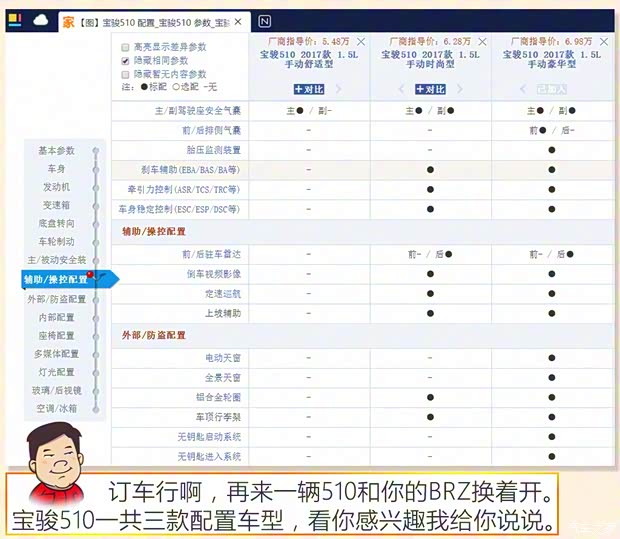Remove the 6.28万 手动时尚型 column
The height and width of the screenshot is (539, 620).
pyautogui.click(x=483, y=42)
